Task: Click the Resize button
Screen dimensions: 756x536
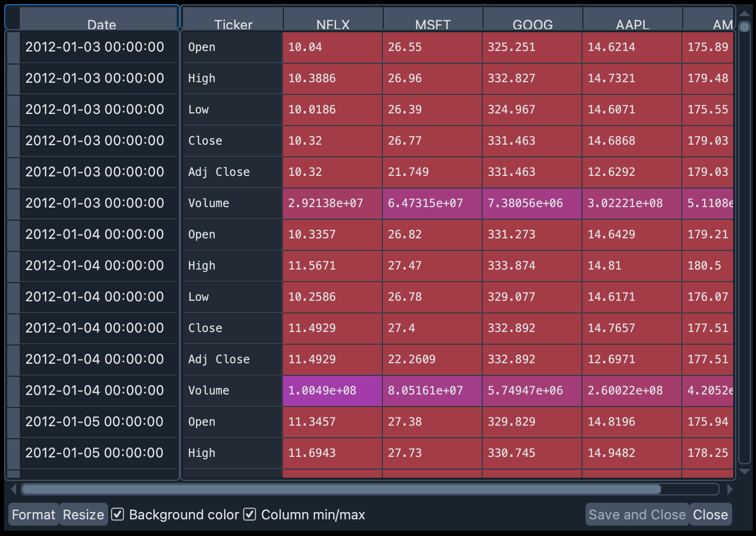Action: coord(83,514)
